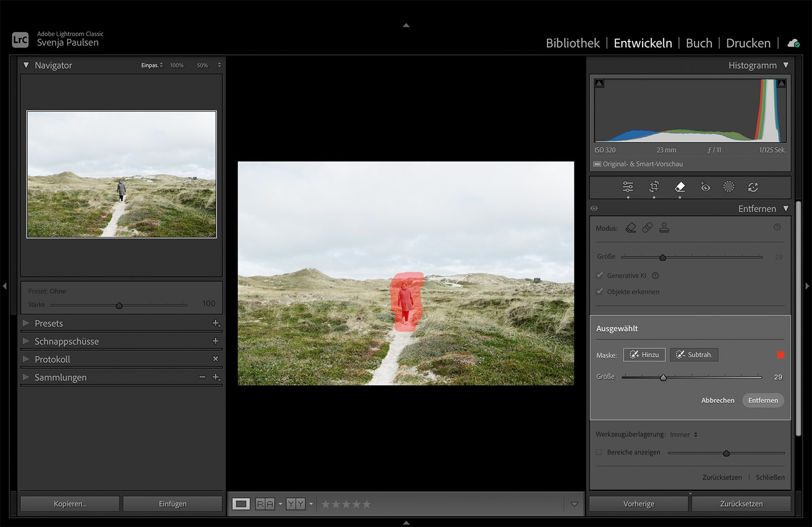Toggle the Generative KI checkbox

click(599, 275)
